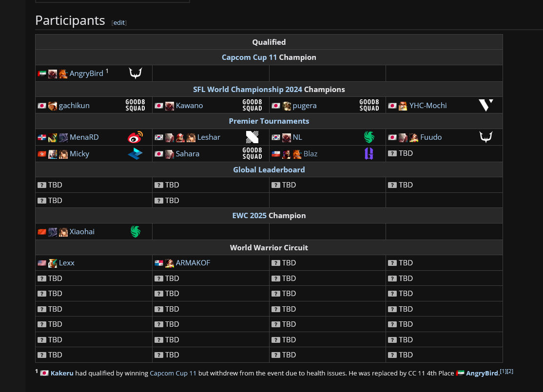This screenshot has height=392, width=543.
Task: Open AngryBird player page from table
Action: [86, 74]
